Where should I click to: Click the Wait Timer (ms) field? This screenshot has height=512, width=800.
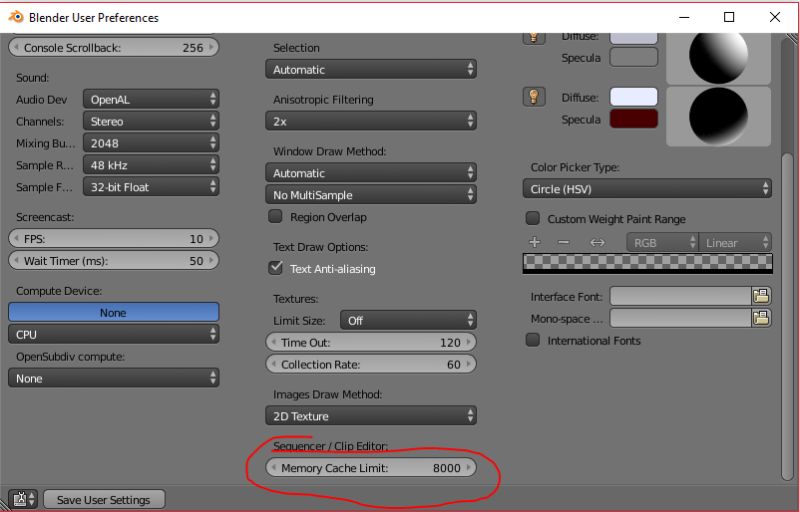tap(113, 260)
